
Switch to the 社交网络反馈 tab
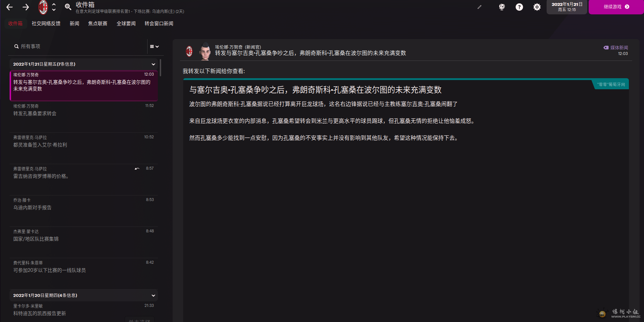(46, 24)
